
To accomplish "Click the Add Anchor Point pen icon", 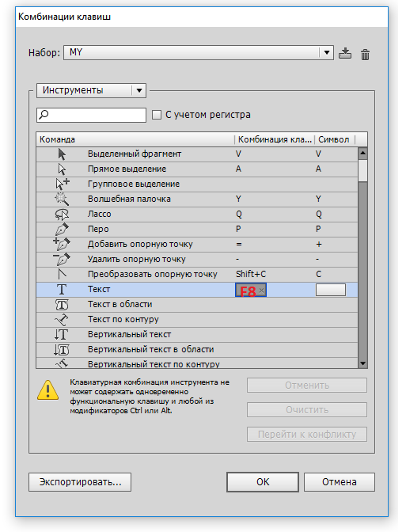I will click(62, 244).
